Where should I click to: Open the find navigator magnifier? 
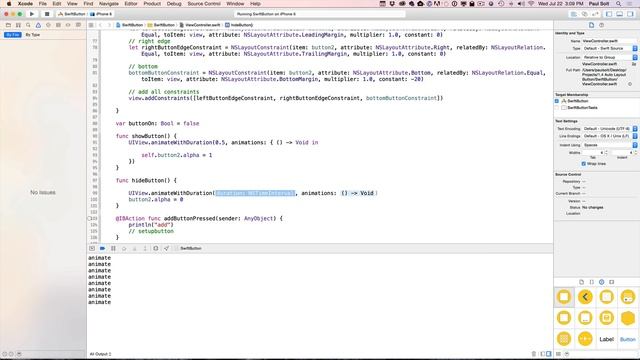point(28,25)
